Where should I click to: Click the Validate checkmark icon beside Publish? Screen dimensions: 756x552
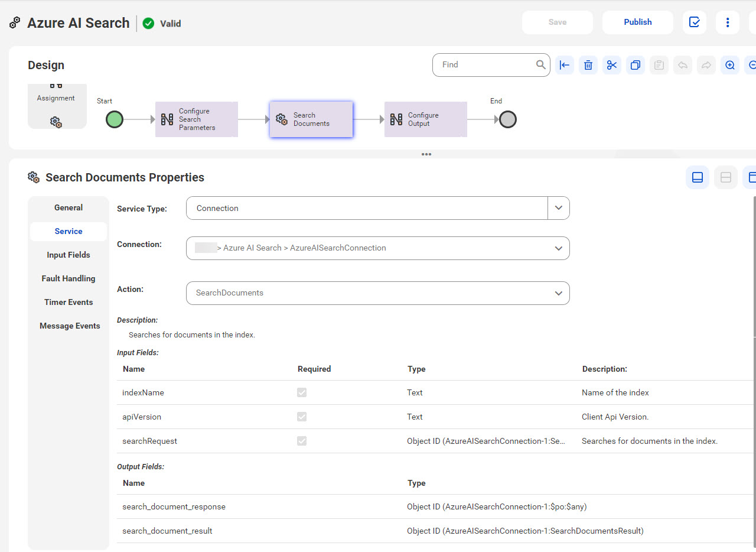tap(695, 22)
